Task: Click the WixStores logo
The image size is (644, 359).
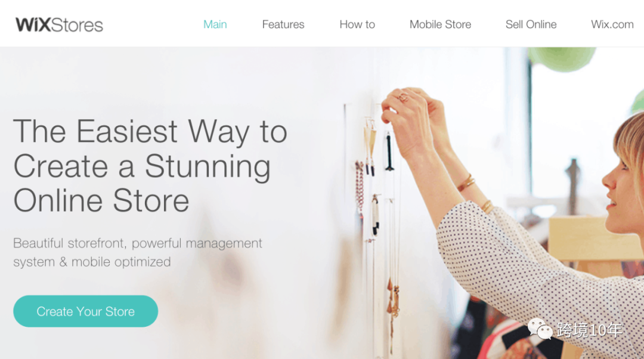Action: pos(59,24)
